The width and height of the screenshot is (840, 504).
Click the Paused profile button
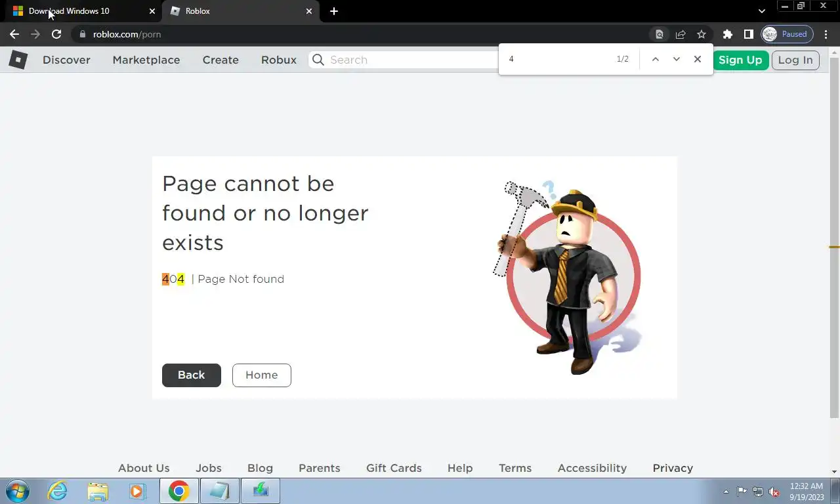(x=787, y=34)
